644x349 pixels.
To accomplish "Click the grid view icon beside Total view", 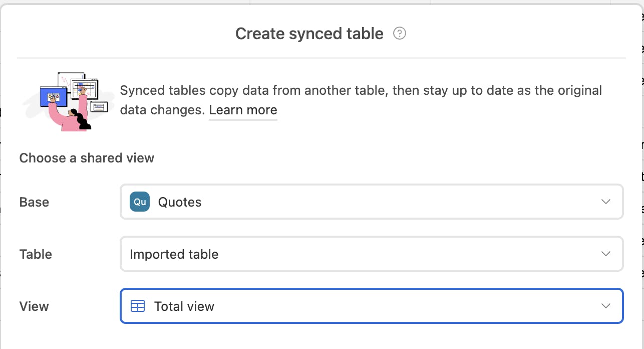I will pyautogui.click(x=138, y=306).
